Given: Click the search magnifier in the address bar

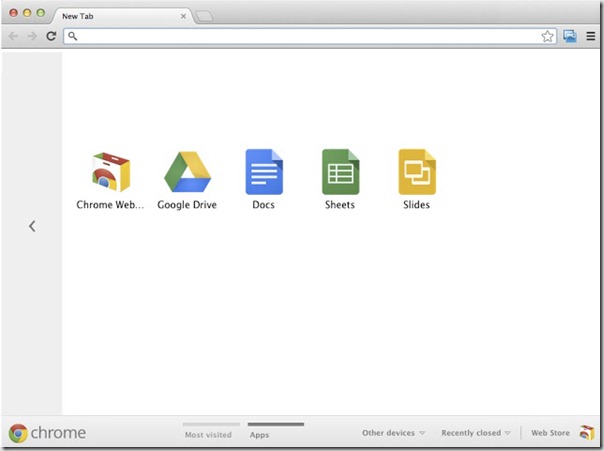Looking at the screenshot, I should pos(72,36).
